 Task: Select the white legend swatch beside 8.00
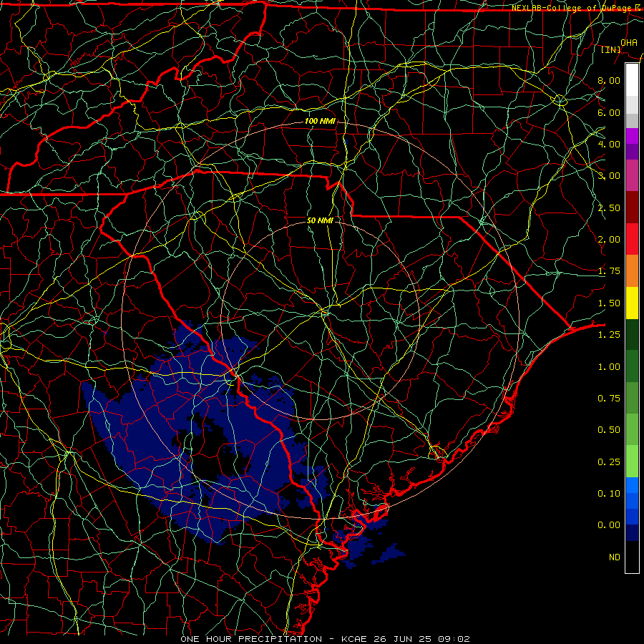(x=632, y=80)
